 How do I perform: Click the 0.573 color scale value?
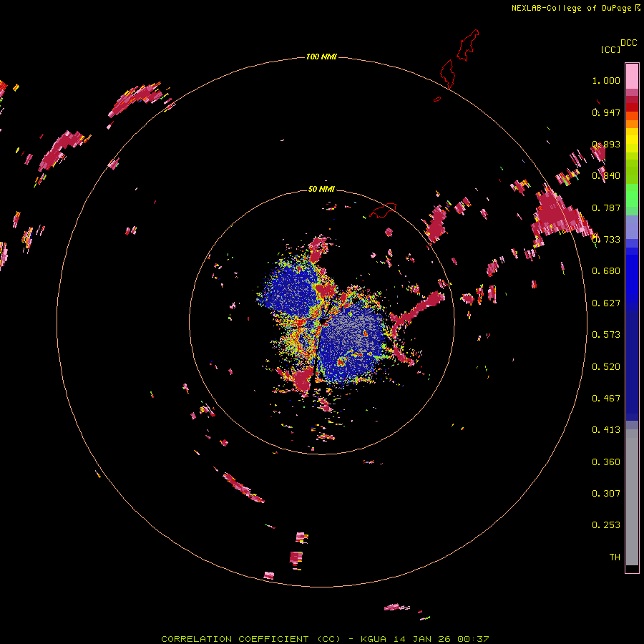[606, 335]
